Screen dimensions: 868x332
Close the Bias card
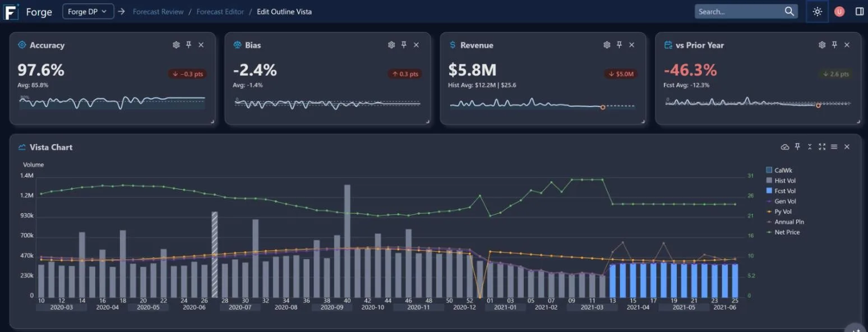(x=416, y=45)
